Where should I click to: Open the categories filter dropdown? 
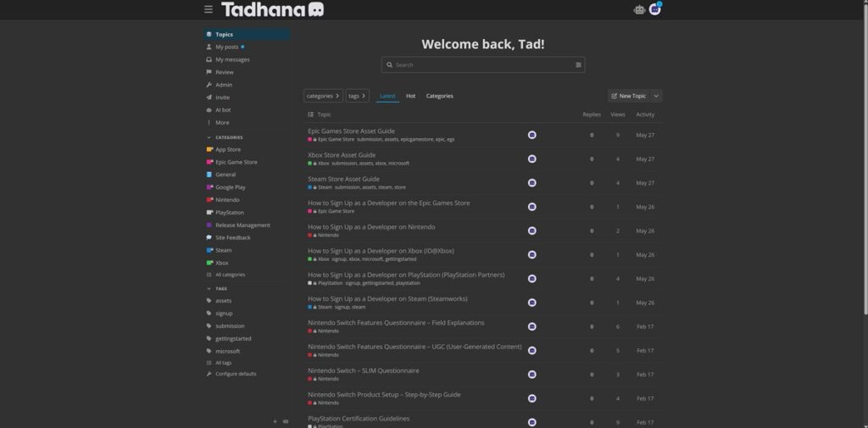[323, 96]
